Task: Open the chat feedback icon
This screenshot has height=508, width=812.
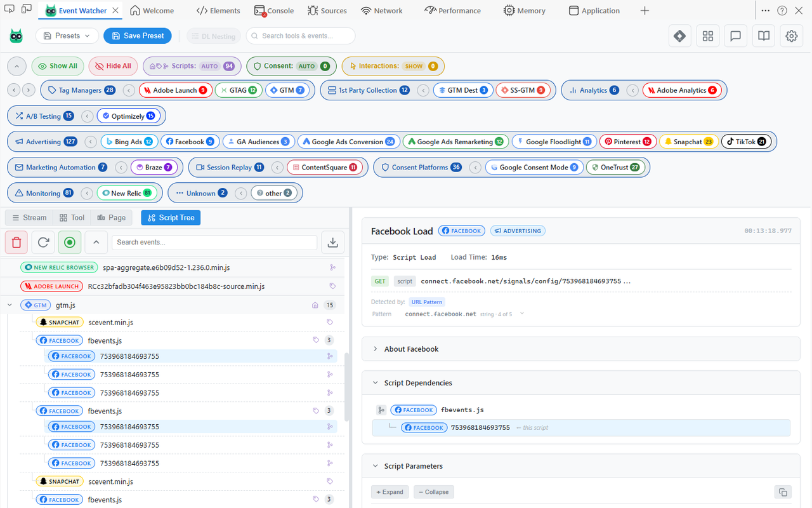Action: tap(736, 36)
